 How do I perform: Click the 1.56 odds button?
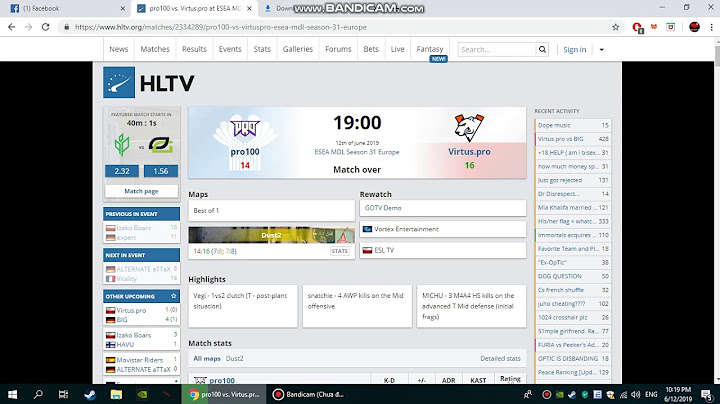161,171
